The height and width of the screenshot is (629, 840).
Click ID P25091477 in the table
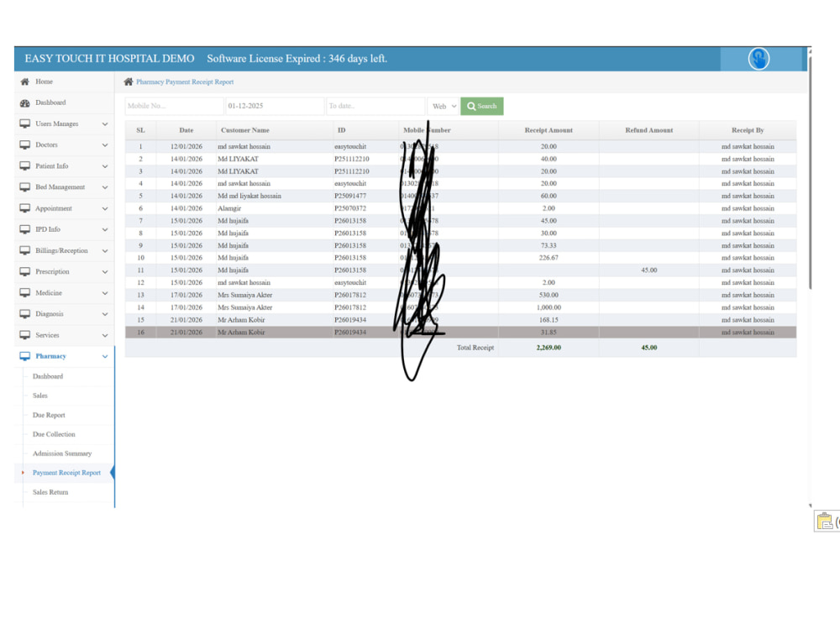350,197
